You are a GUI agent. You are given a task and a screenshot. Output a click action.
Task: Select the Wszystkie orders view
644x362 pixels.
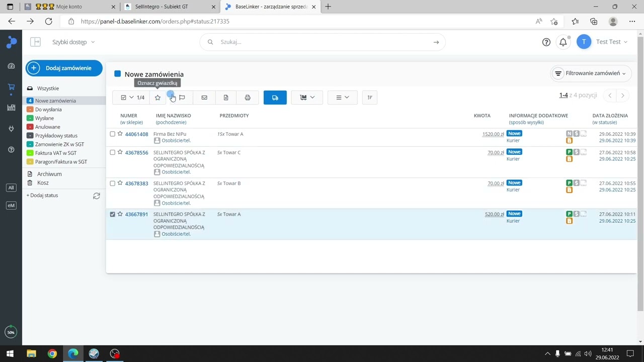48,88
